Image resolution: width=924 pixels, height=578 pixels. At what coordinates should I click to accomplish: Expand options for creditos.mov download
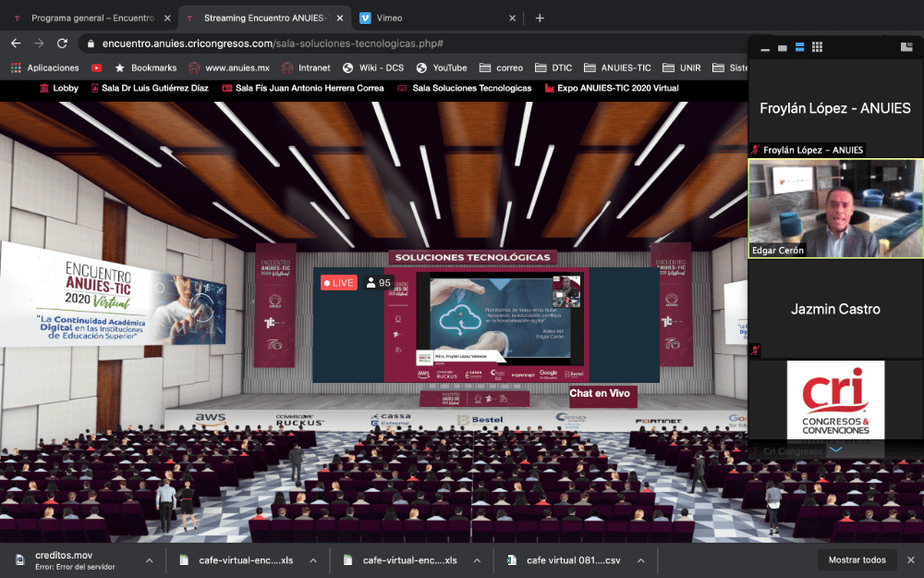[150, 560]
